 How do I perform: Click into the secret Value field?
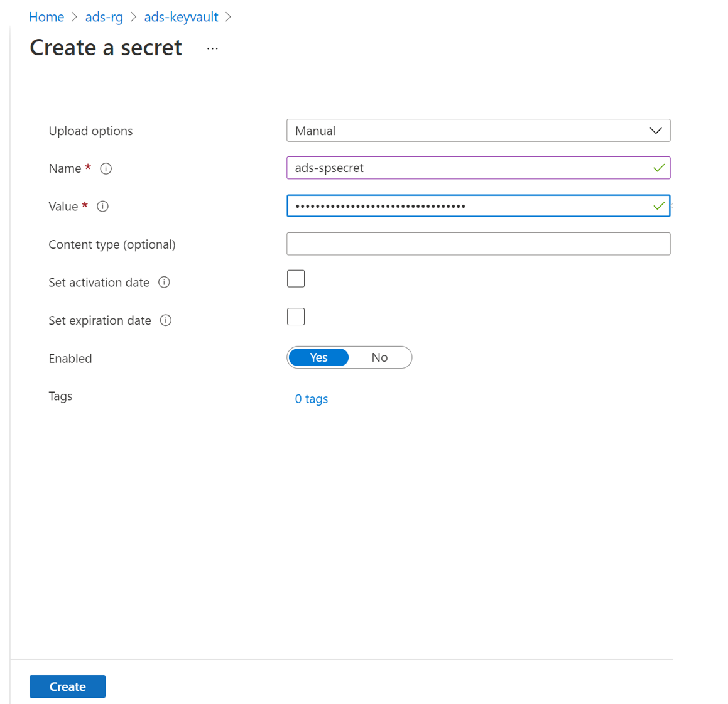click(x=465, y=206)
